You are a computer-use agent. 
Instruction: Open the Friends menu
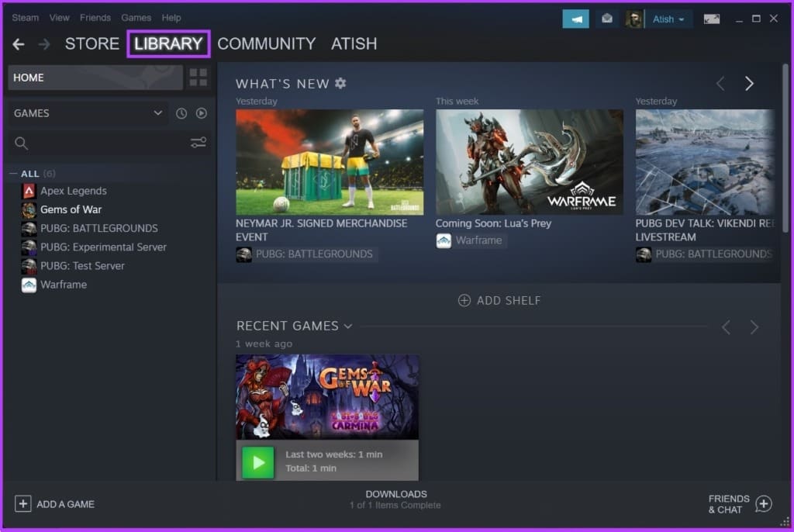point(95,18)
